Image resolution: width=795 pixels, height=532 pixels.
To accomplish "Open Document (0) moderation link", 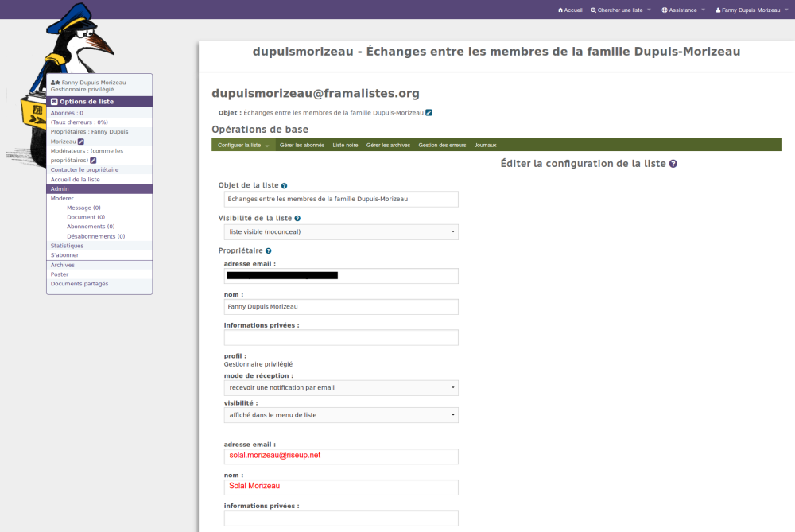I will pos(86,217).
